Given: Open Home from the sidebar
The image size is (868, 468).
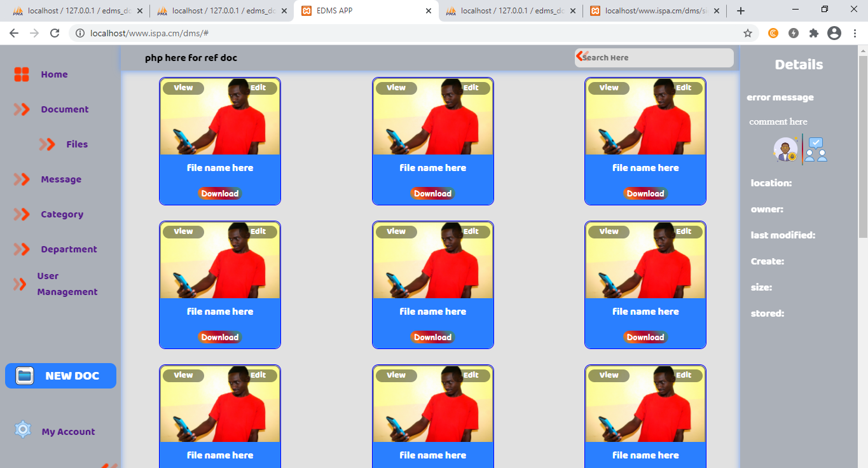Looking at the screenshot, I should click(54, 74).
